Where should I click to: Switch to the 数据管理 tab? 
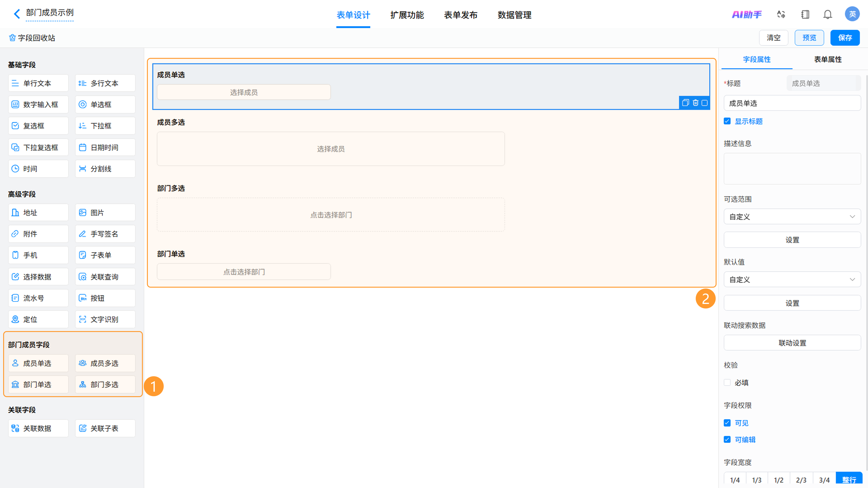coord(514,15)
